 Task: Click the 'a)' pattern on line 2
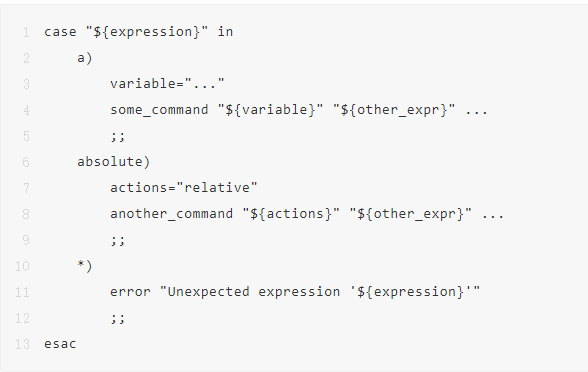pyautogui.click(x=85, y=58)
